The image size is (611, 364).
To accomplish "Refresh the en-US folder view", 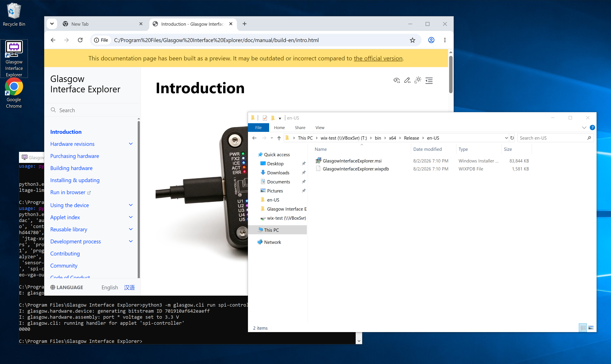I will 512,138.
